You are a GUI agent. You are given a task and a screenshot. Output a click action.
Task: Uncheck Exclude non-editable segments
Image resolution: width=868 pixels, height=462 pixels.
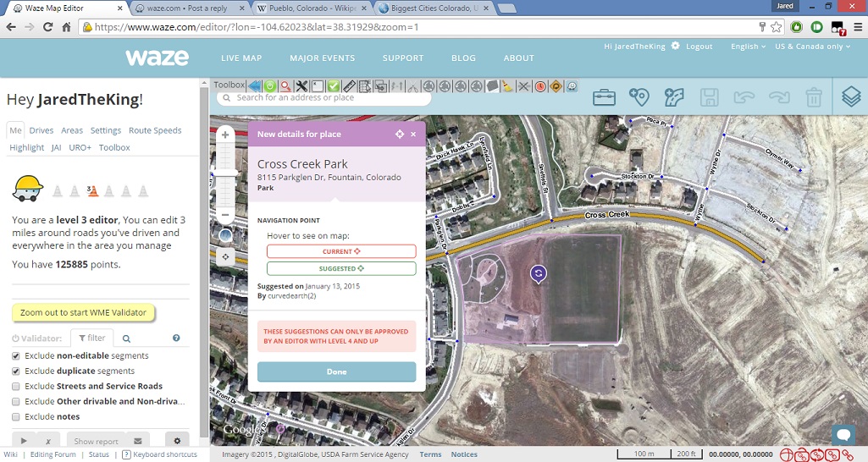coord(17,356)
